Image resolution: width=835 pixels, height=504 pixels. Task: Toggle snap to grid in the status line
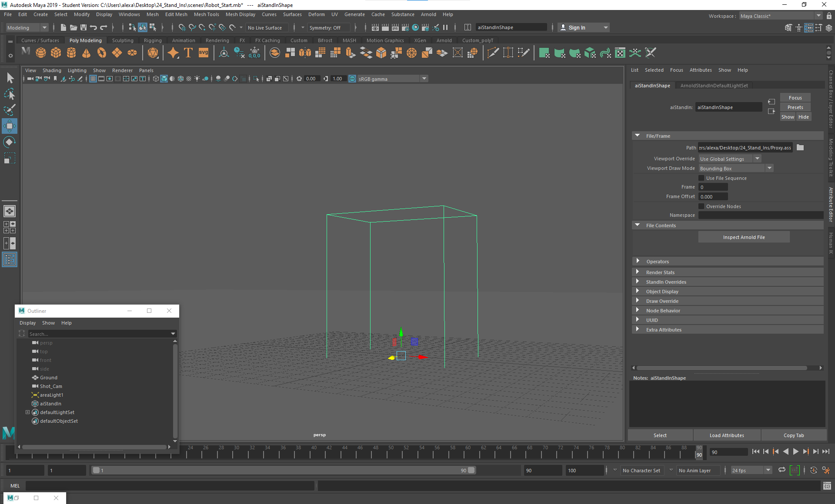pos(182,27)
